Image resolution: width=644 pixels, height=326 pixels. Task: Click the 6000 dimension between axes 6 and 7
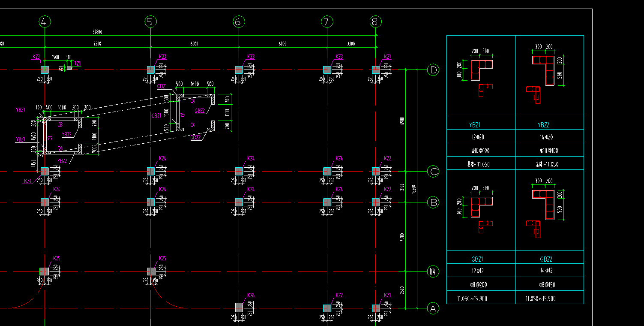[282, 44]
